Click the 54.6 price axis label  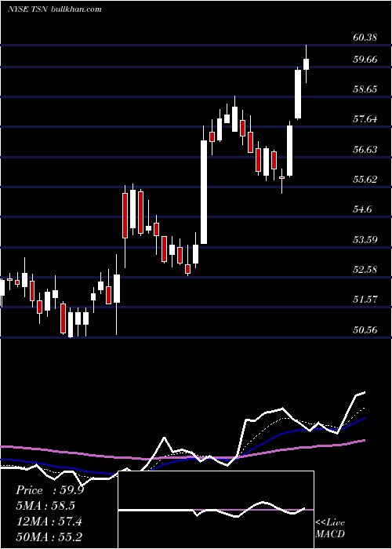tap(362, 209)
